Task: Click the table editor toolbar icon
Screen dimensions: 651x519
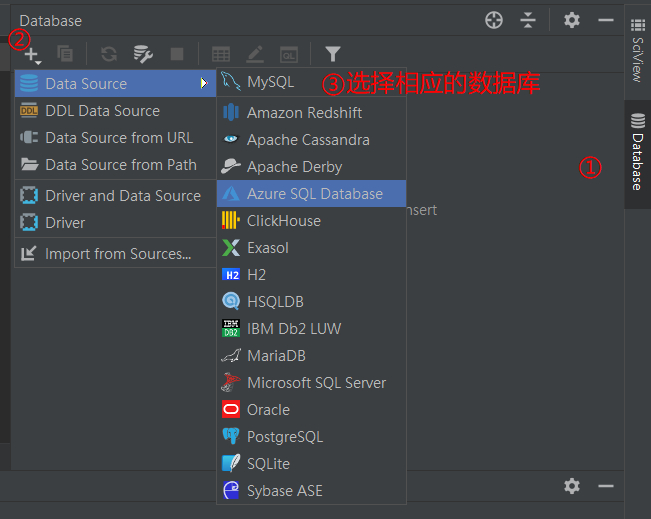Action: point(220,54)
